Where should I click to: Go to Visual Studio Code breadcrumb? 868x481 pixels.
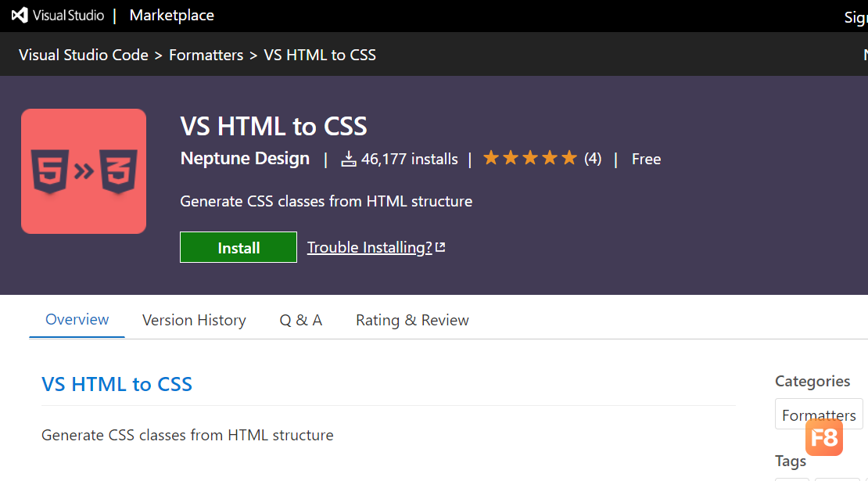(x=84, y=55)
